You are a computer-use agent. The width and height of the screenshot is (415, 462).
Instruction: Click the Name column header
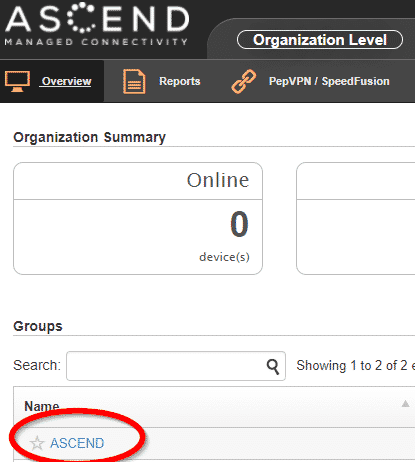tap(42, 406)
